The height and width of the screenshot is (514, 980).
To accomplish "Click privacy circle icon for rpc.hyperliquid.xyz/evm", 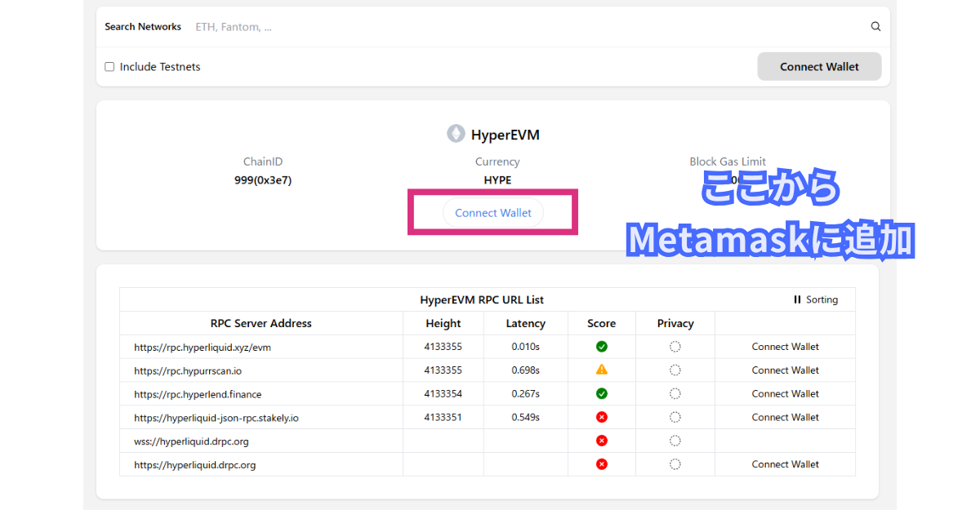I will (x=675, y=347).
